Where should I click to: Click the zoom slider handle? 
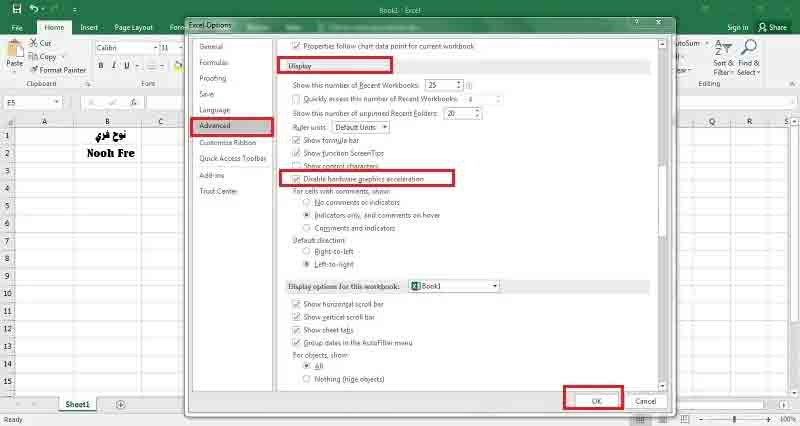coord(735,419)
